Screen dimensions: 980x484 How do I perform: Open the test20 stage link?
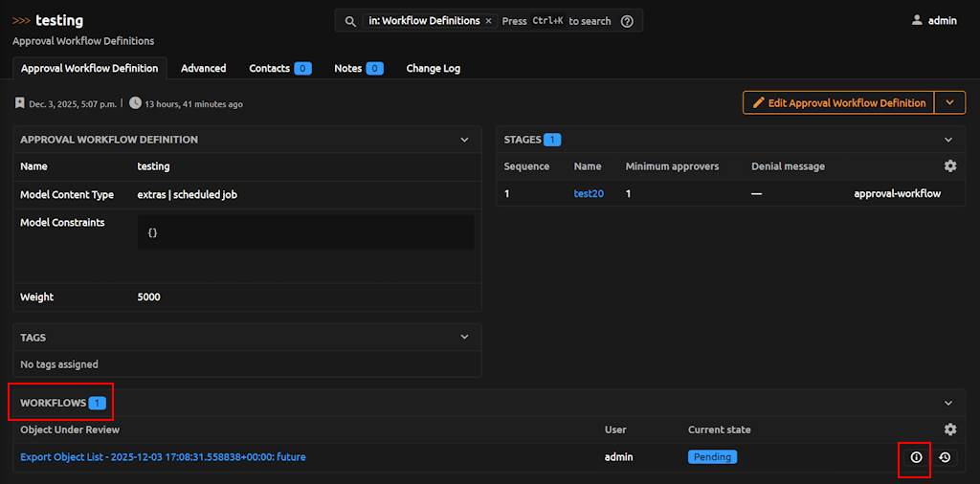[x=589, y=193]
